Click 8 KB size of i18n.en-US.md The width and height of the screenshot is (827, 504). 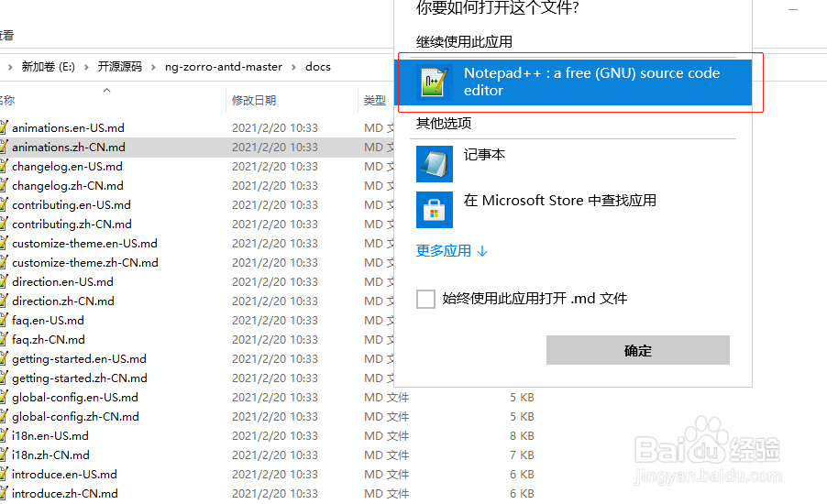click(x=522, y=436)
